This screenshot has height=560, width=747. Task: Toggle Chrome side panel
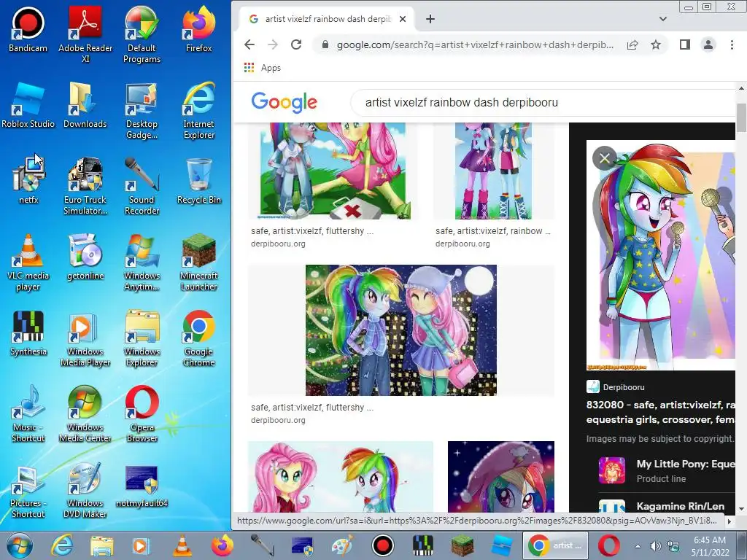pyautogui.click(x=684, y=44)
